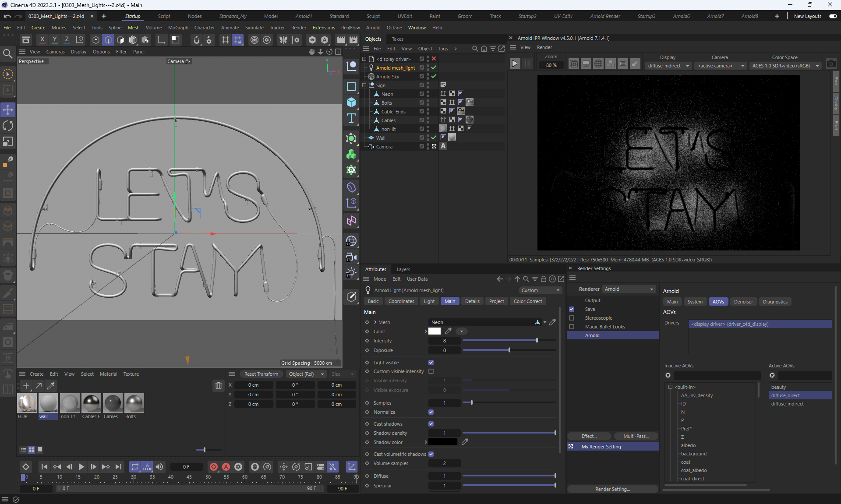This screenshot has width=841, height=504.
Task: Collapse the Sign object hierarchy
Action: tap(364, 85)
